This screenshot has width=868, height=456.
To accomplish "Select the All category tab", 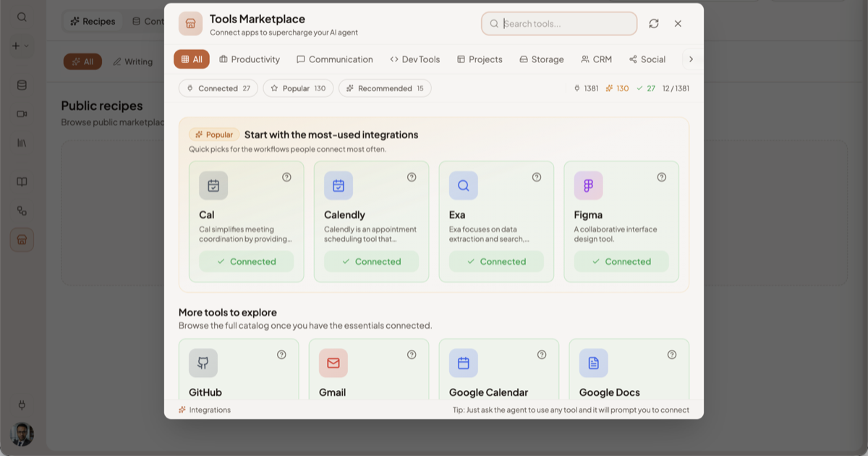I will click(x=192, y=59).
